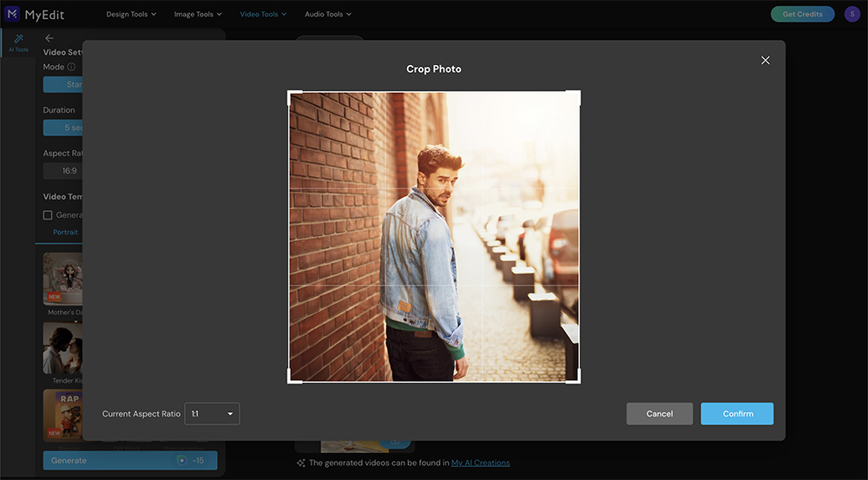
Task: Choose the Tender Kiss template thumbnail
Action: (62, 348)
